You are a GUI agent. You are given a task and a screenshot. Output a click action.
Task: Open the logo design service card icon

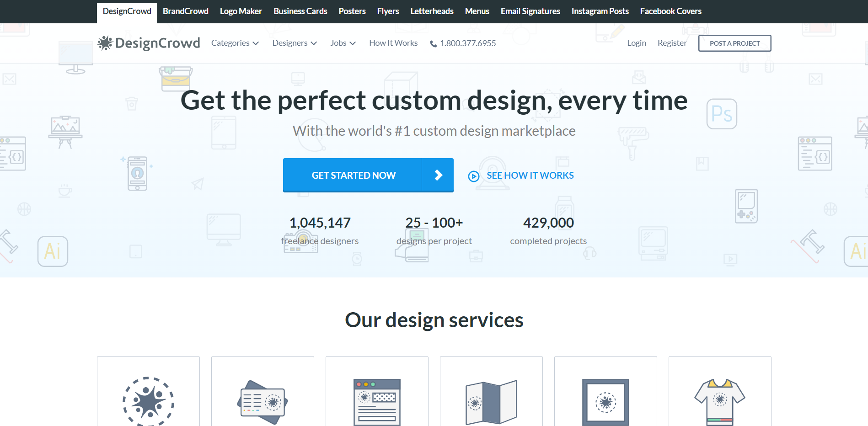pos(149,401)
